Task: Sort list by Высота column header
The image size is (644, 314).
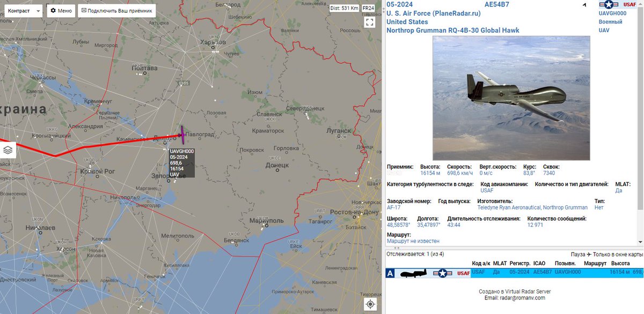Action: pos(620,264)
